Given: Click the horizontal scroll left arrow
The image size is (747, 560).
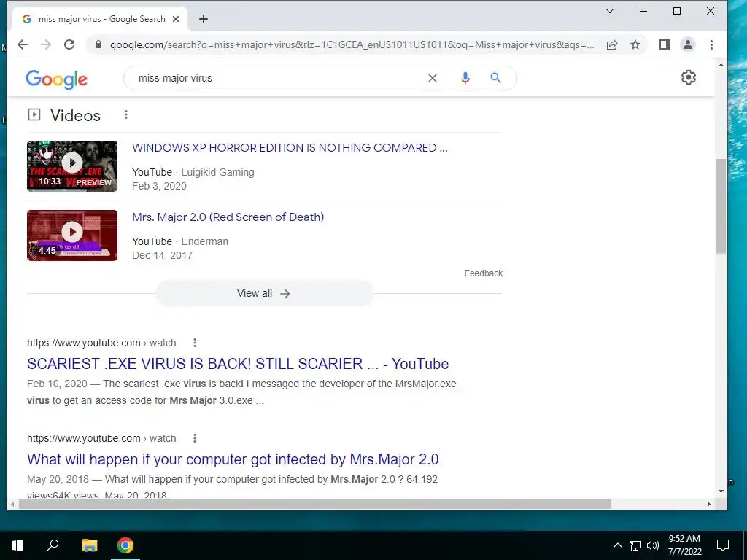Looking at the screenshot, I should coord(12,505).
